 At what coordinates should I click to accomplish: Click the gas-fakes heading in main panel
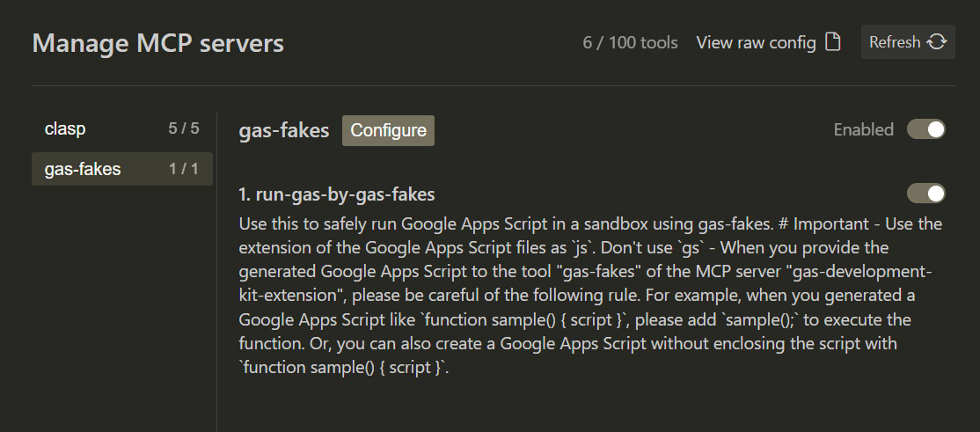[283, 130]
